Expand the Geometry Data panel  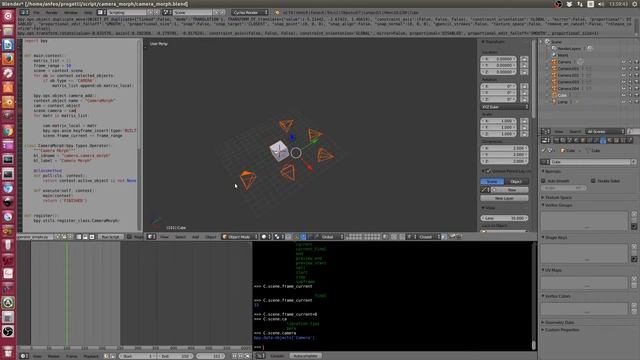[x=558, y=322]
